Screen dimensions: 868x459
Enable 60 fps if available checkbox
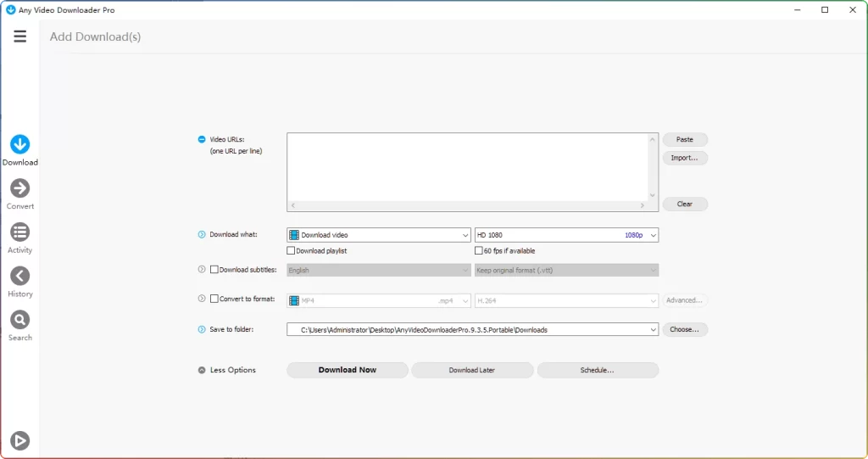479,250
